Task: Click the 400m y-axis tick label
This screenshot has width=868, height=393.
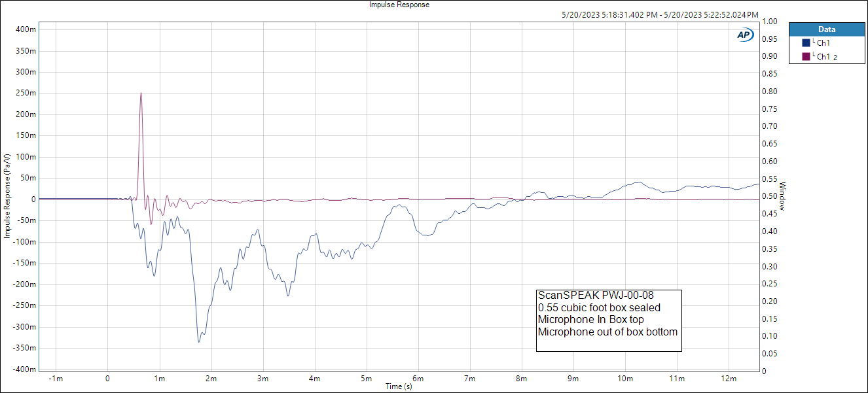Action: (x=26, y=29)
